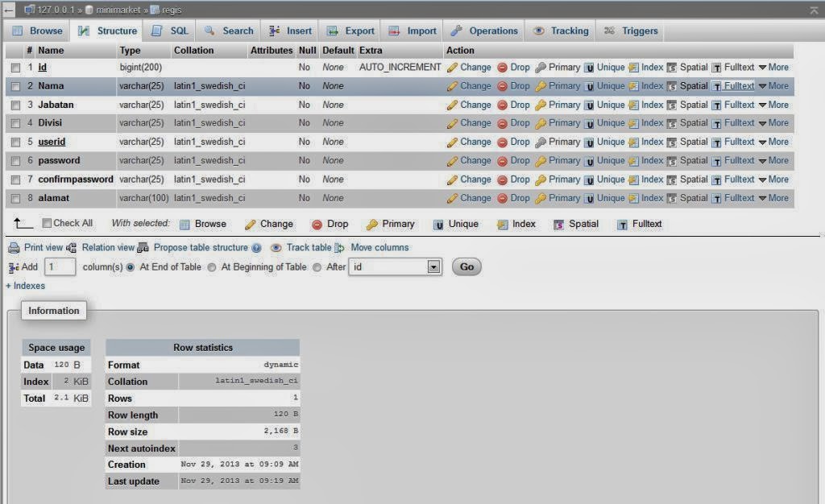Open the Search tab
Image resolution: width=825 pixels, height=504 pixels.
[229, 31]
